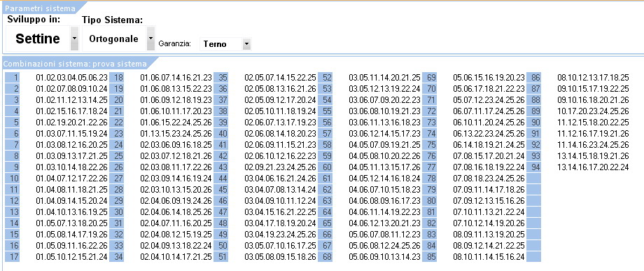Viewport: 644px width, 271px height.
Task: Select combination 07.08.18.23.24.25.26
Action: pyautogui.click(x=489, y=178)
